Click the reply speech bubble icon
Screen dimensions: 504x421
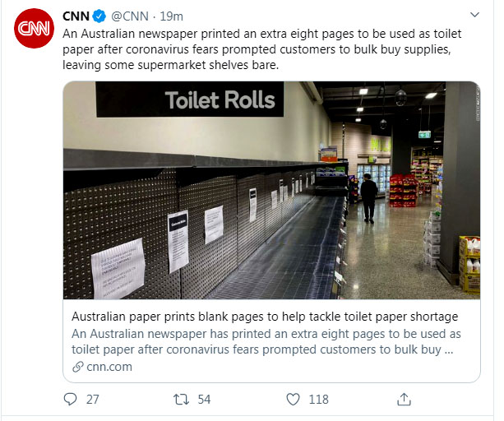(70, 399)
